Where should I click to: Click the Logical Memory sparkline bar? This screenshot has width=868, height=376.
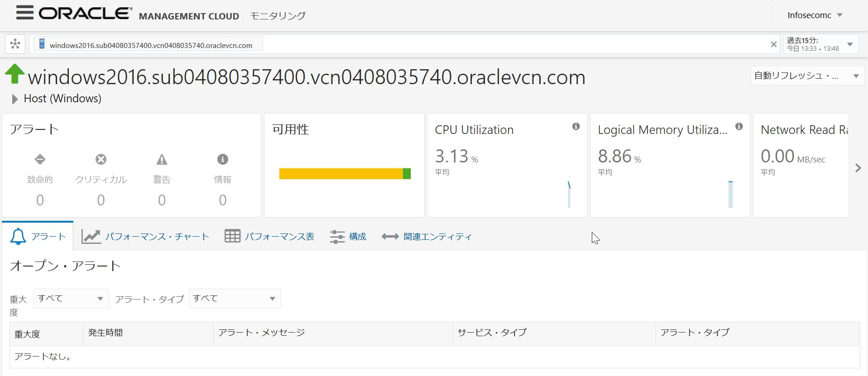coord(730,194)
